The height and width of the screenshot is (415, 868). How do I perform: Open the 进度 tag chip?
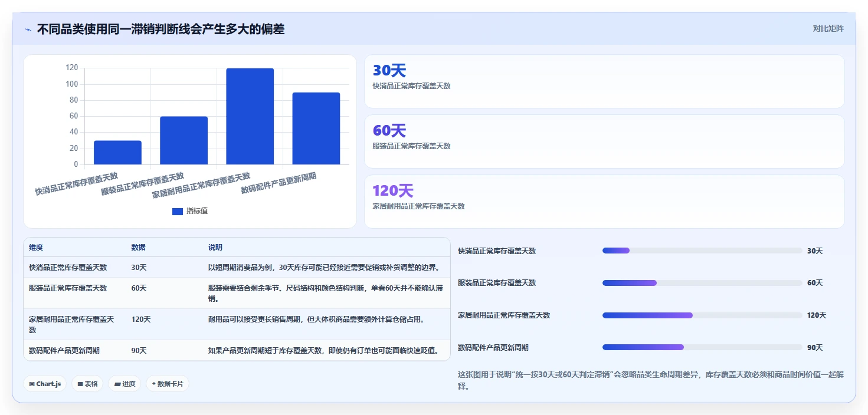125,384
